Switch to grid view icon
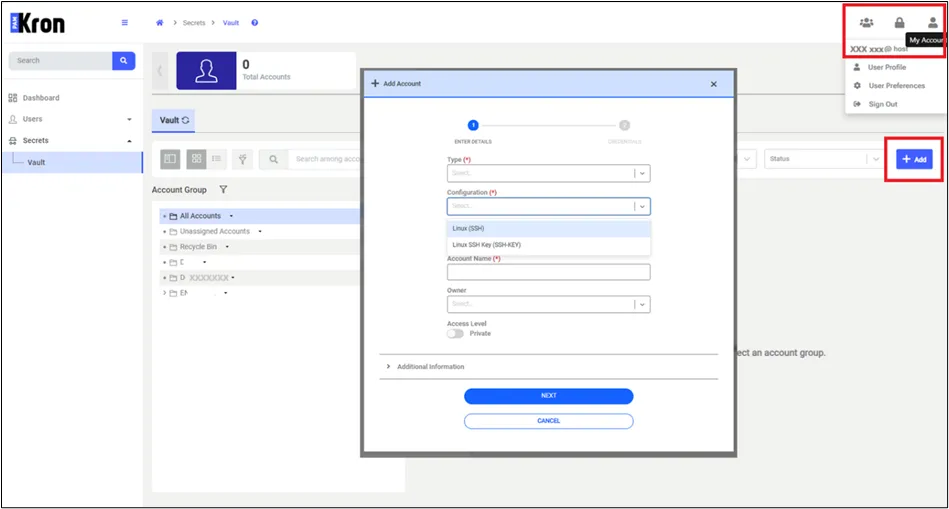Viewport: 949px width, 509px height. coord(196,159)
